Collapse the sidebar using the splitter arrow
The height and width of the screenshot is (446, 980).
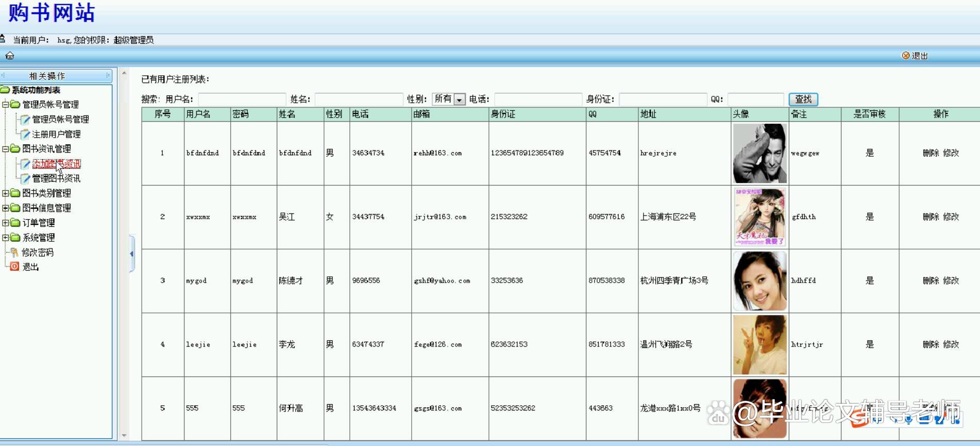pyautogui.click(x=132, y=254)
